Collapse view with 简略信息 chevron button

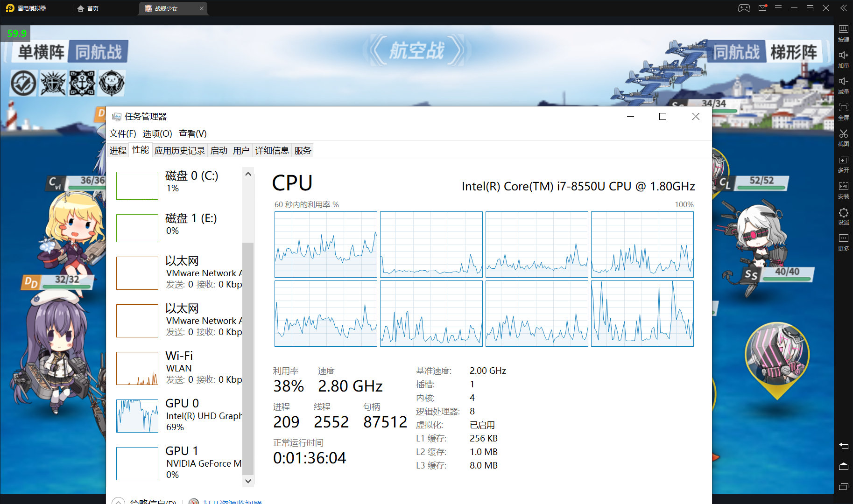[119, 501]
